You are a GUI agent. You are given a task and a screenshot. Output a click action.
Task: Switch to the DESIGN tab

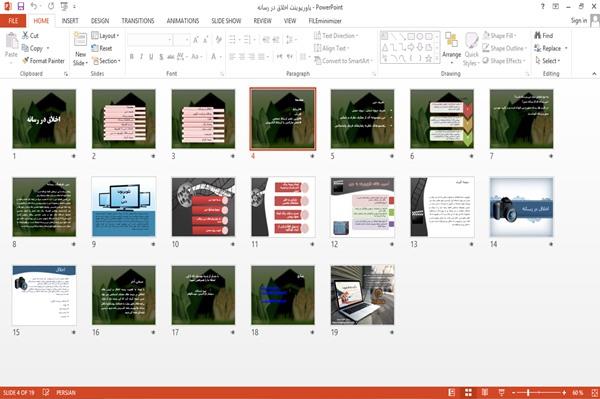click(x=100, y=21)
